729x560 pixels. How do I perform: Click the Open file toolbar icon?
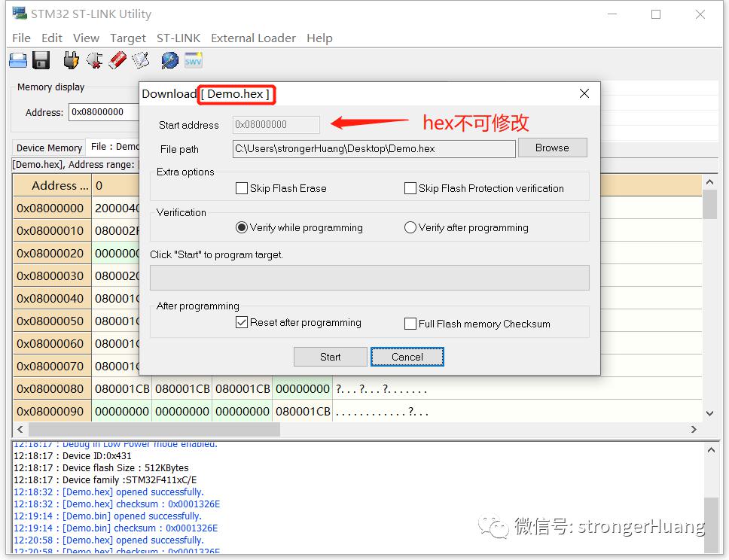(x=18, y=60)
